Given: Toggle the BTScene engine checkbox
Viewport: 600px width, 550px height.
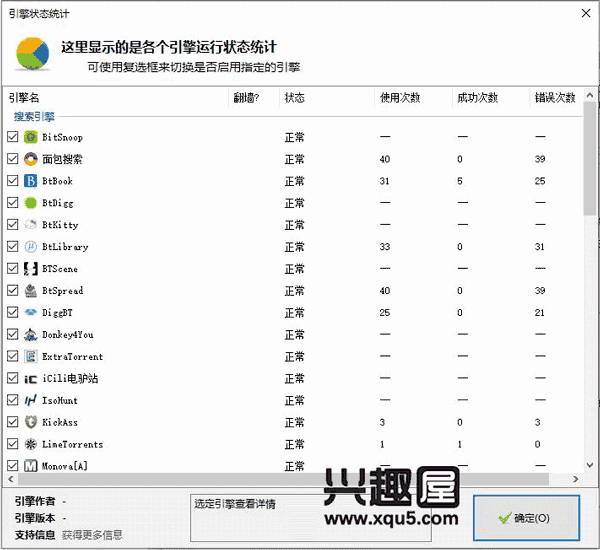Looking at the screenshot, I should (x=13, y=269).
